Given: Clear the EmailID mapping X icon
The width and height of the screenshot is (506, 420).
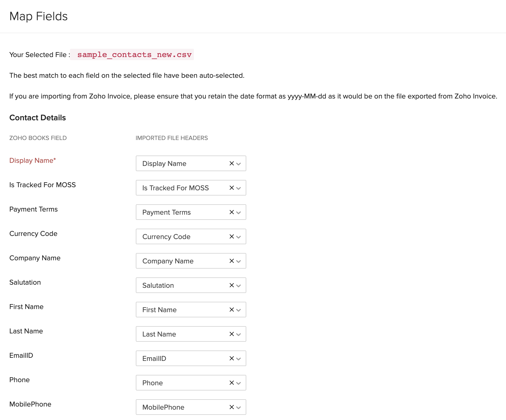Looking at the screenshot, I should coord(231,358).
